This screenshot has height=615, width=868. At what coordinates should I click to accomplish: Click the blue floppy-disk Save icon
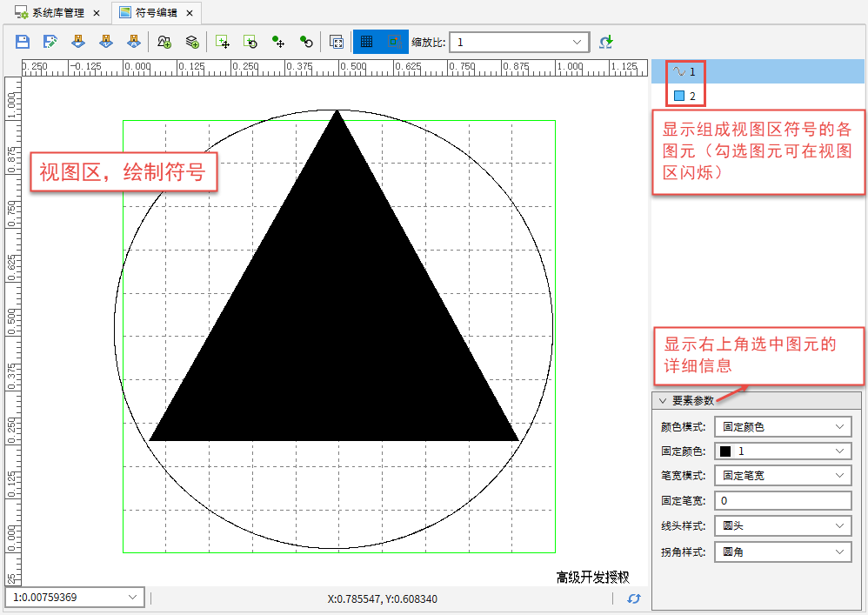(23, 42)
